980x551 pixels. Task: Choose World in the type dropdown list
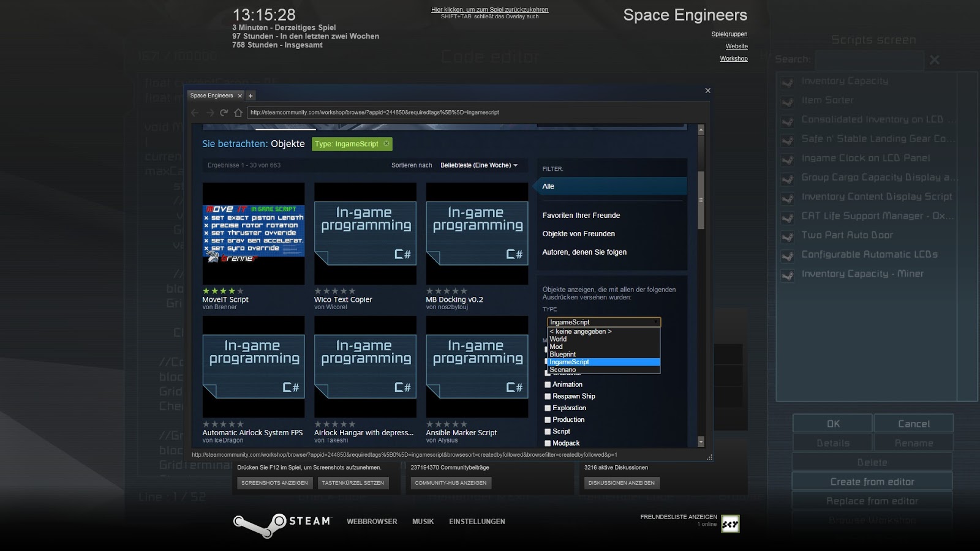[604, 339]
